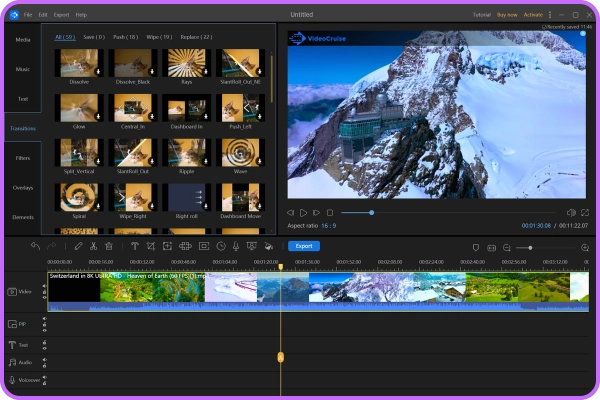Toggle mute on the Audio track
This screenshot has height=400, width=600.
click(x=44, y=362)
